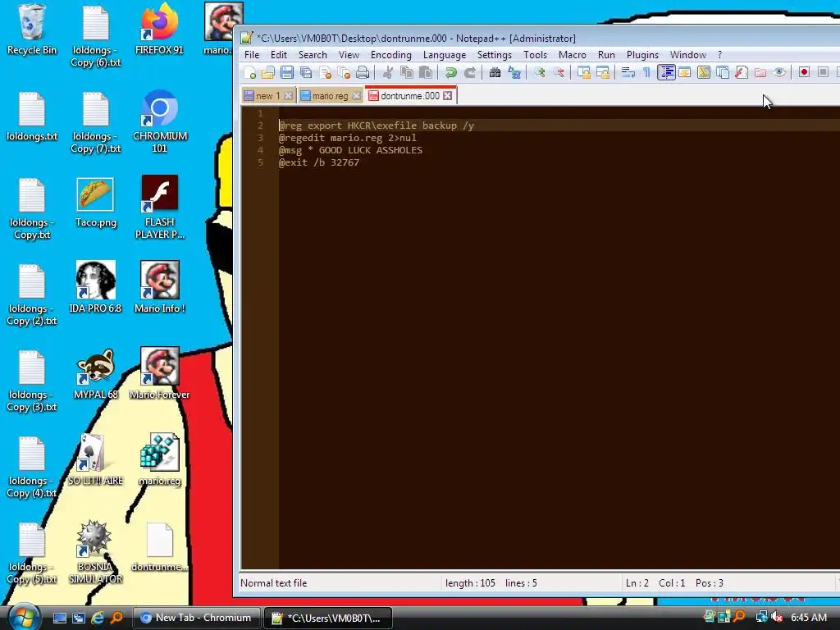Create a new file using the New toolbar icon
840x630 pixels.
pyautogui.click(x=249, y=72)
